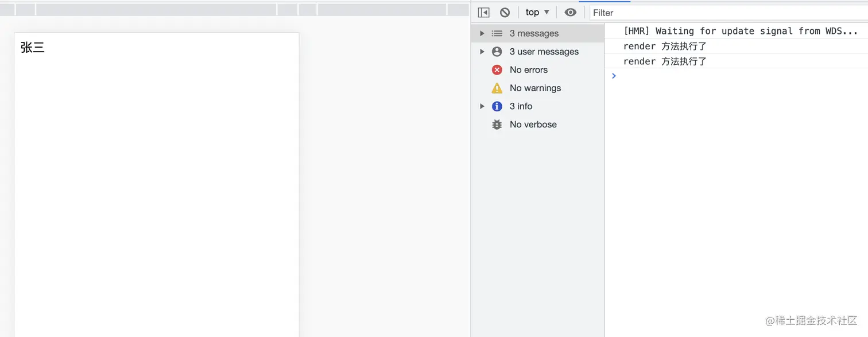The width and height of the screenshot is (868, 337).
Task: Expand the 3 info group arrow
Action: coord(482,106)
